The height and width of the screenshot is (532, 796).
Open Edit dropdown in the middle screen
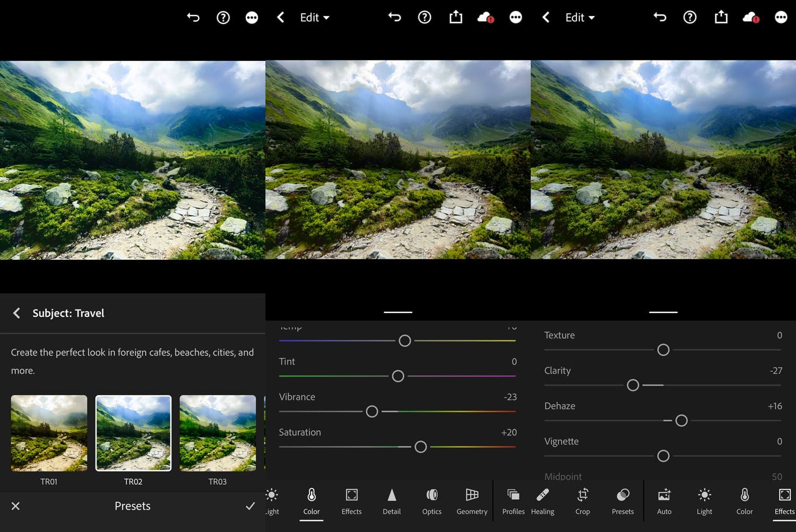point(314,18)
